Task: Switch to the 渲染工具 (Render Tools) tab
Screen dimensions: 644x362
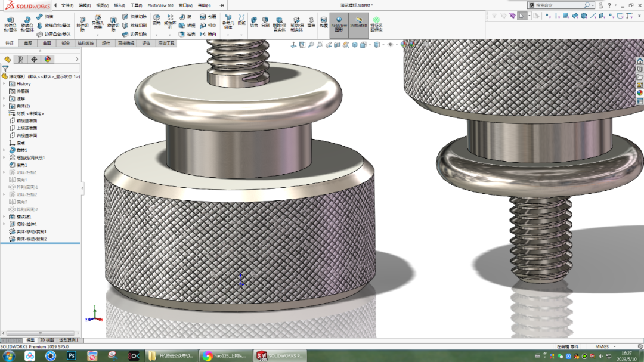Action: point(167,43)
